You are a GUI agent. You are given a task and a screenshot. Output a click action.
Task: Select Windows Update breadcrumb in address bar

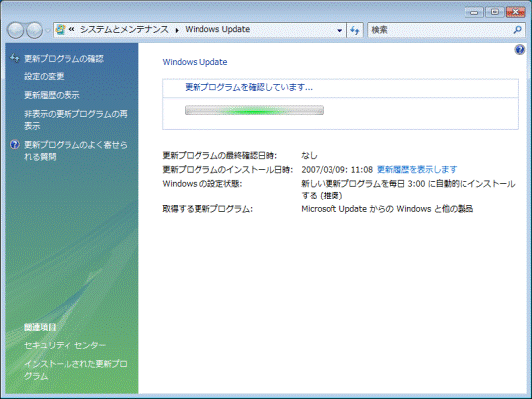(217, 29)
